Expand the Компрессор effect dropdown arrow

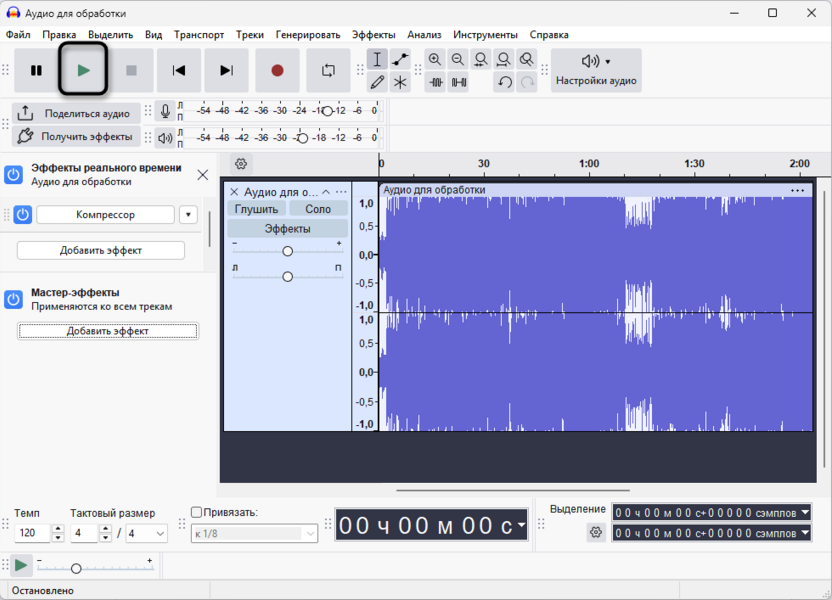point(188,215)
